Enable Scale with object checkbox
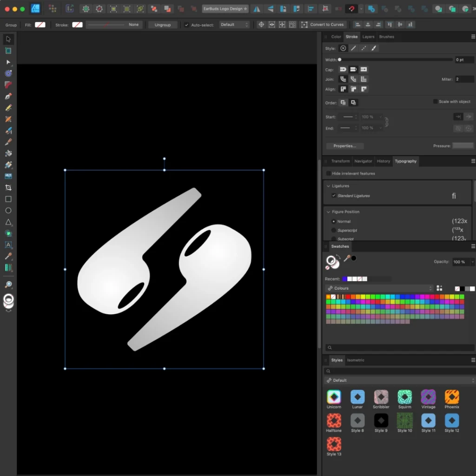Viewport: 476px width, 476px height. coord(435,101)
